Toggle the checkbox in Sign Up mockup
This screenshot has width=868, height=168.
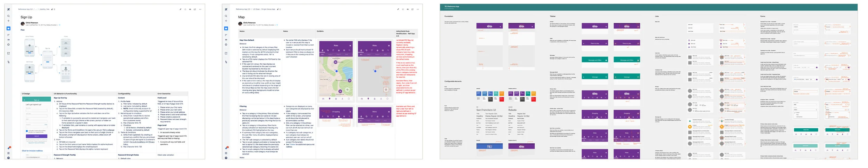pos(27,131)
